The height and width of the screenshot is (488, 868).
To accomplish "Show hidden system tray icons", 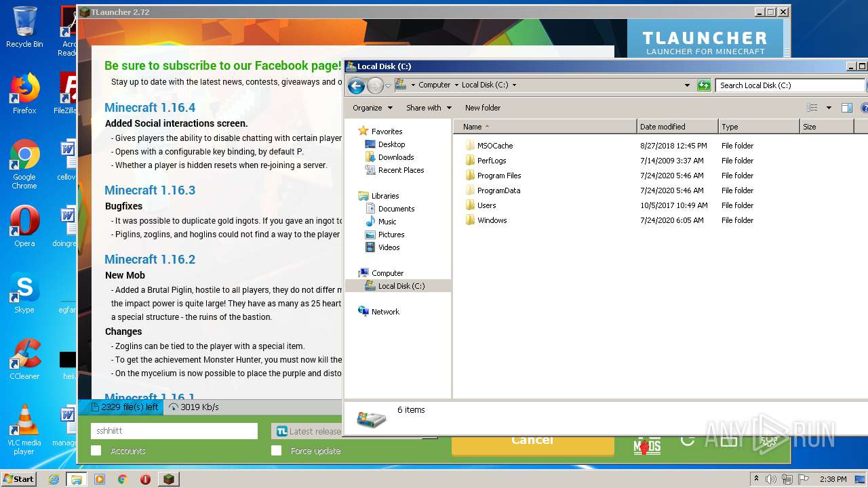I will point(756,479).
